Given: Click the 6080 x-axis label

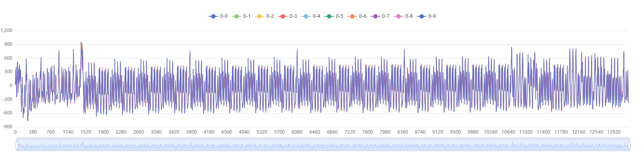Looking at the screenshot, I should click(297, 132).
